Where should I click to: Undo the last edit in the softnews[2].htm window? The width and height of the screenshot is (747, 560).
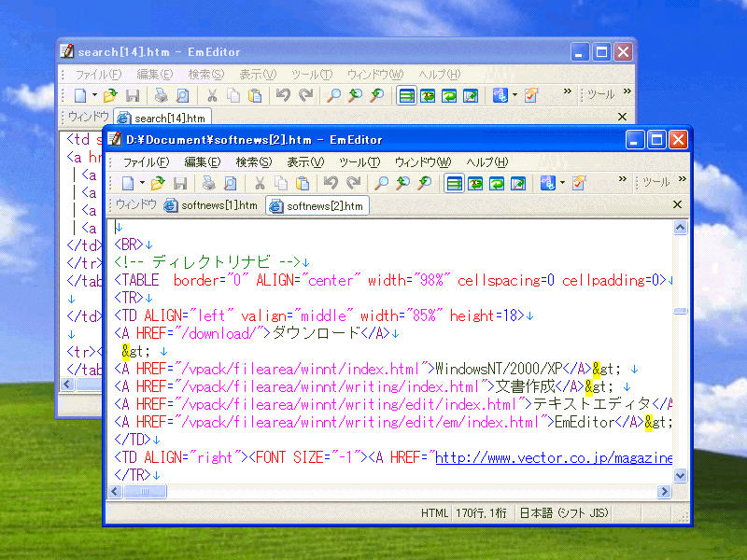point(331,183)
